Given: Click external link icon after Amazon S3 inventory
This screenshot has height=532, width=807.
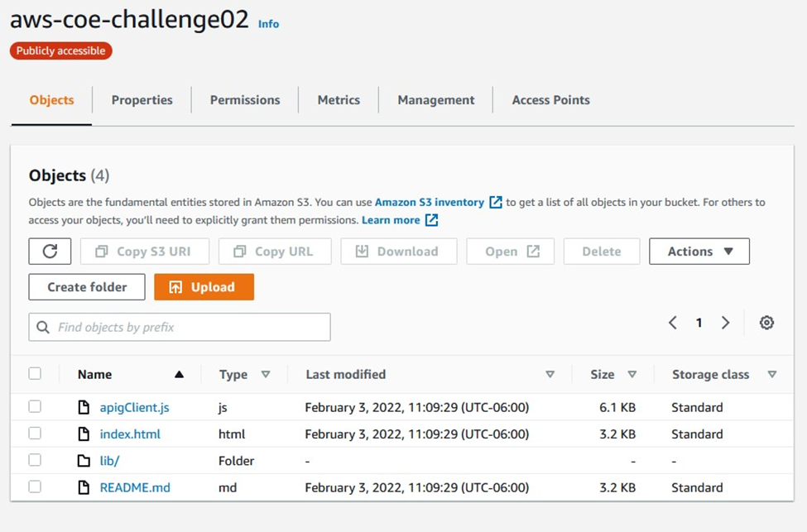Looking at the screenshot, I should [495, 202].
